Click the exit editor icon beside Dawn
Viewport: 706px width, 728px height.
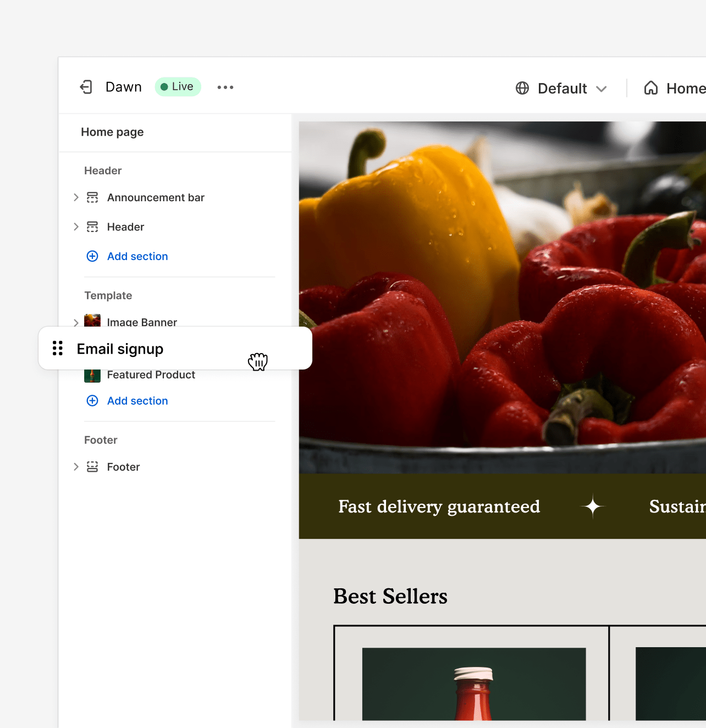pos(86,87)
